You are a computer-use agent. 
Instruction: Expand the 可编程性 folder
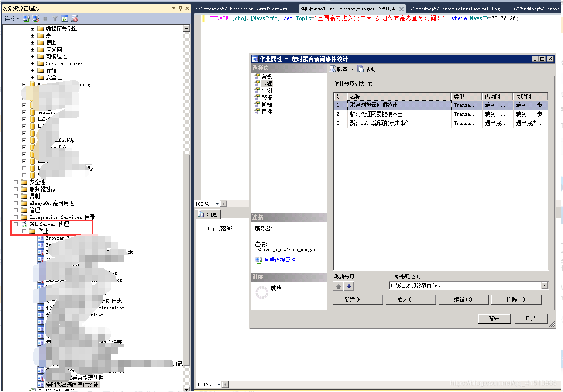point(32,56)
